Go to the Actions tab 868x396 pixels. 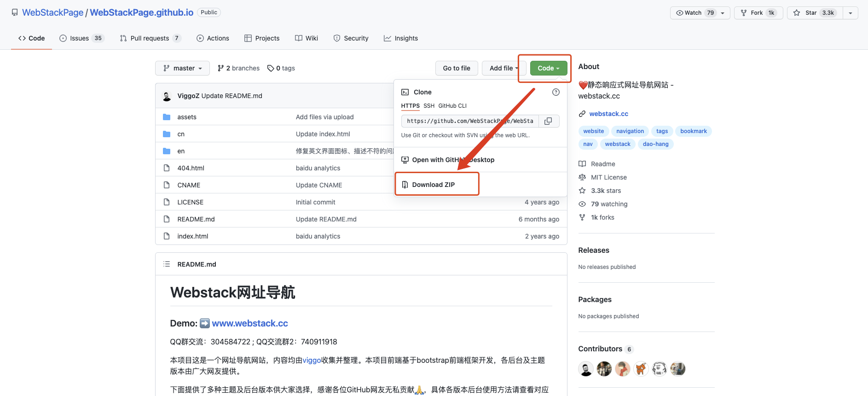click(213, 38)
